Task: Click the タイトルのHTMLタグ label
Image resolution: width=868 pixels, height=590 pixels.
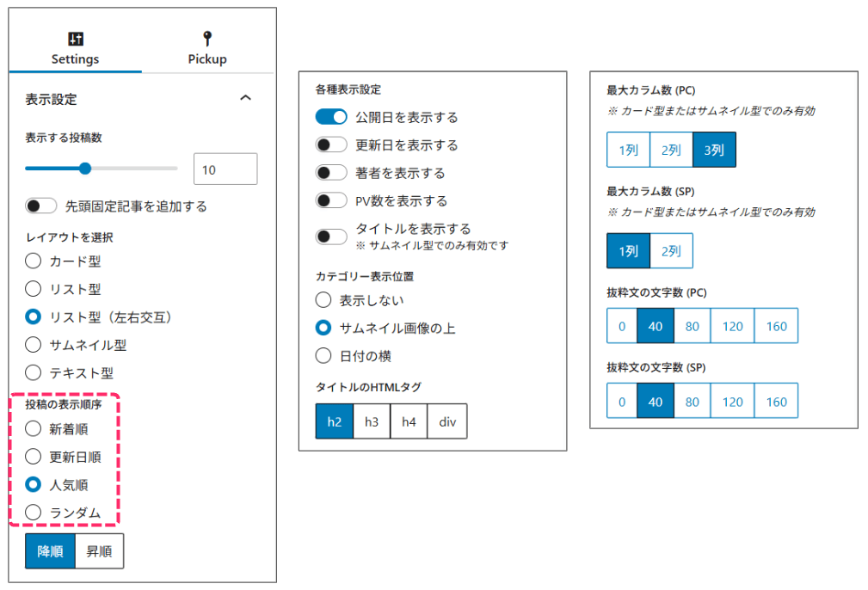Action: (x=368, y=387)
